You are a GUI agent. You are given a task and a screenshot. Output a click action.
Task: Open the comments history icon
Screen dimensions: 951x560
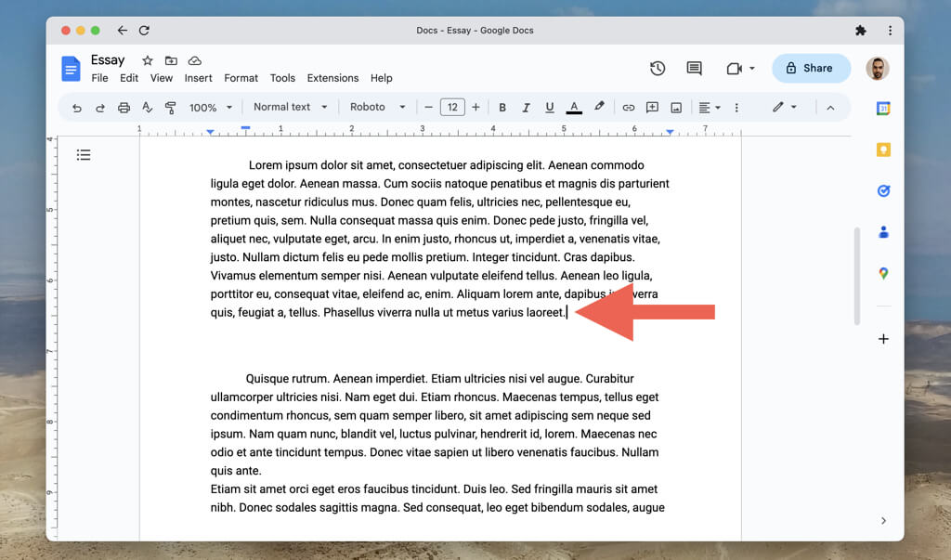tap(694, 68)
